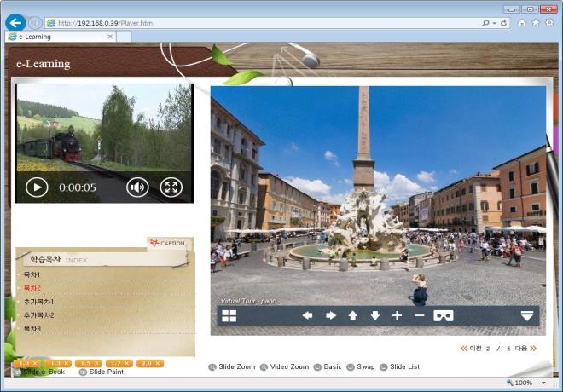This screenshot has height=392, width=563.
Task: Set playback speed to 1.3 X
Action: 58,363
